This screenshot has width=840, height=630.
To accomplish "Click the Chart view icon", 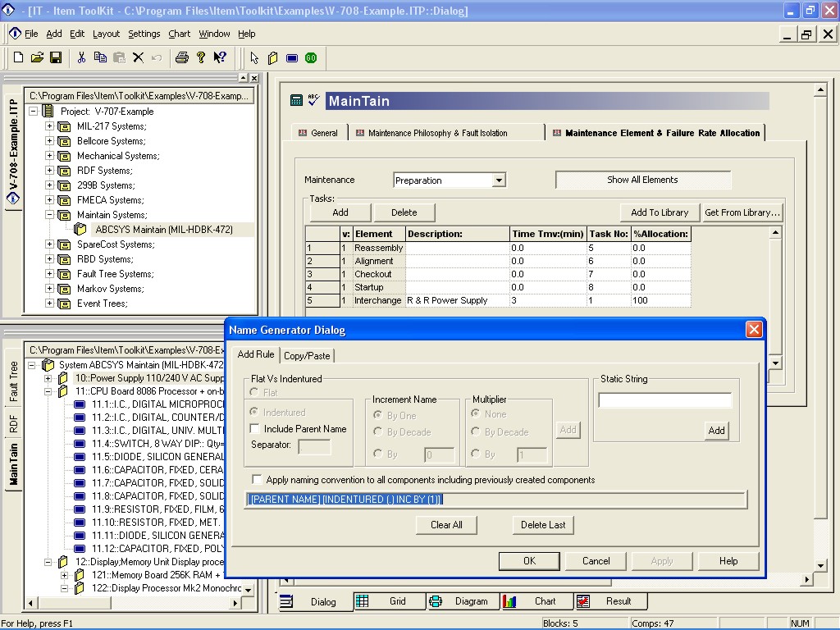I will 509,601.
